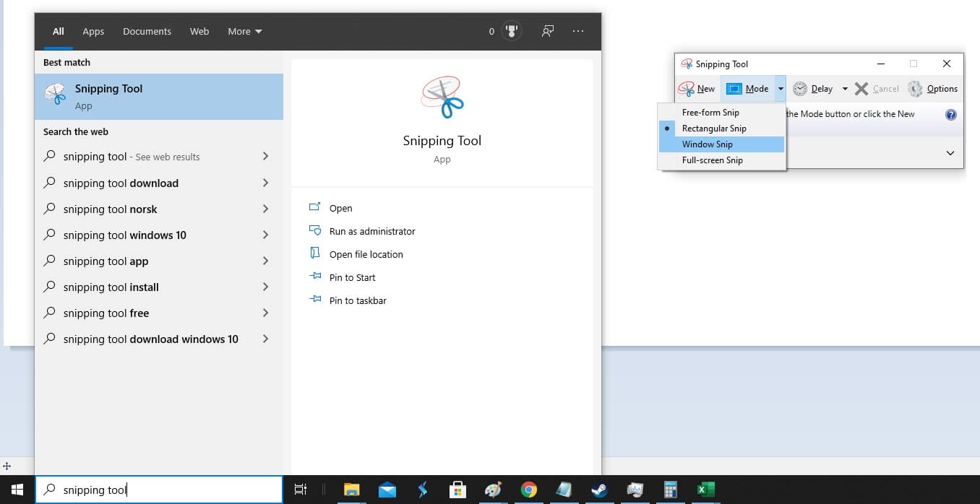
Task: Expand the chevron in the Snipping Tool window
Action: 950,152
